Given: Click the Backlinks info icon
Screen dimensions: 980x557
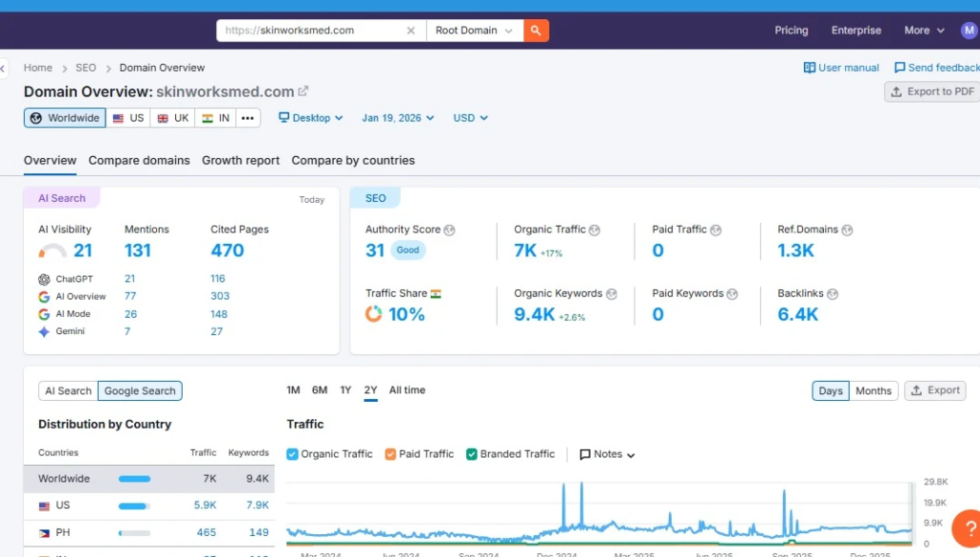Looking at the screenshot, I should (x=832, y=294).
